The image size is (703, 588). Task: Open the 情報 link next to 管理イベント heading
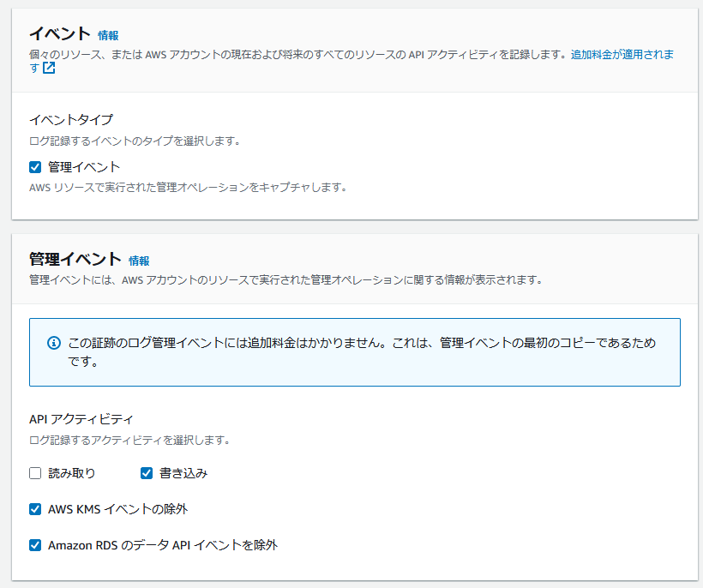[x=139, y=261]
